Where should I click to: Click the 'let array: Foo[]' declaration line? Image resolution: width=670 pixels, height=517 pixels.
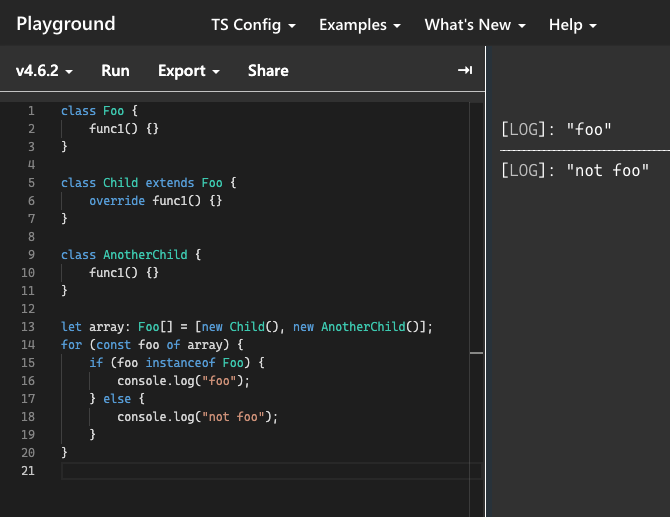[247, 327]
